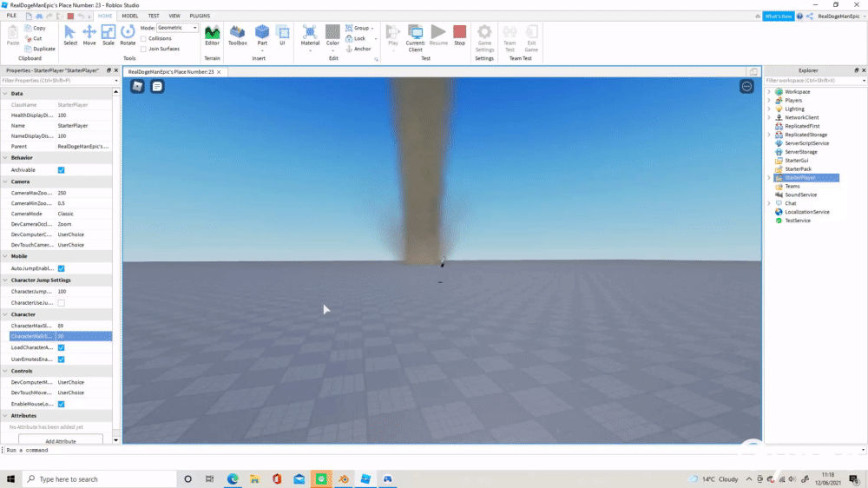The height and width of the screenshot is (488, 868).
Task: Switch to the MODEL tab
Action: (129, 16)
